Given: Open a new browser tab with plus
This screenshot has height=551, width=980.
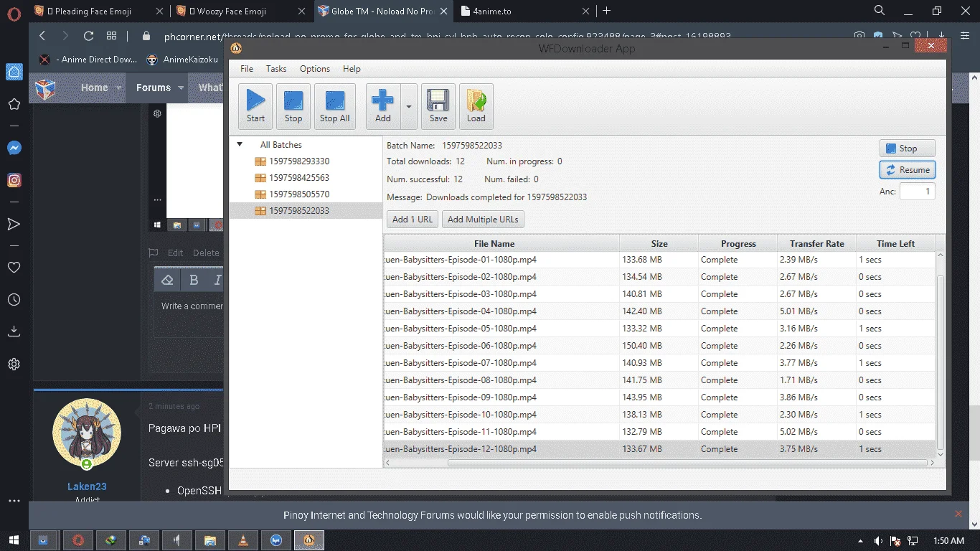Looking at the screenshot, I should (x=607, y=11).
